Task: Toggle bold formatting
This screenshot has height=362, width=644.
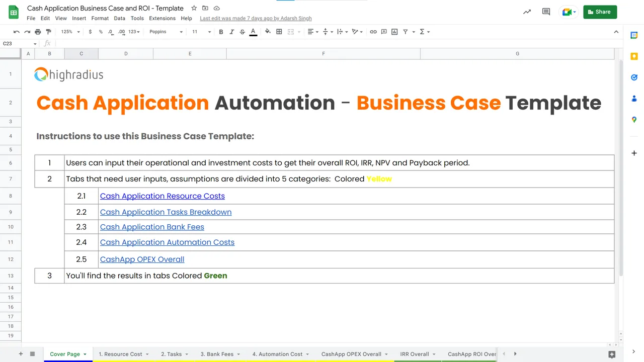Action: click(x=221, y=32)
